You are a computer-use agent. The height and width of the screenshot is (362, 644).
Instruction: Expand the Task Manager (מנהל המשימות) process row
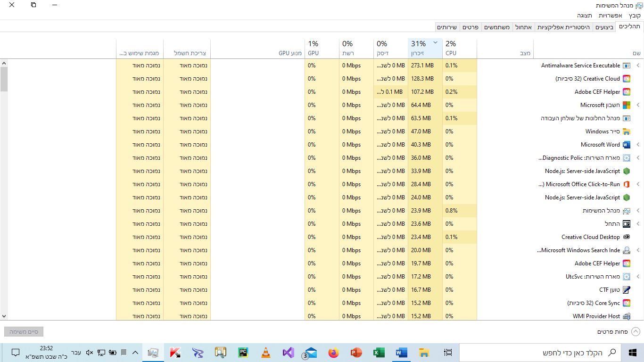(639, 211)
